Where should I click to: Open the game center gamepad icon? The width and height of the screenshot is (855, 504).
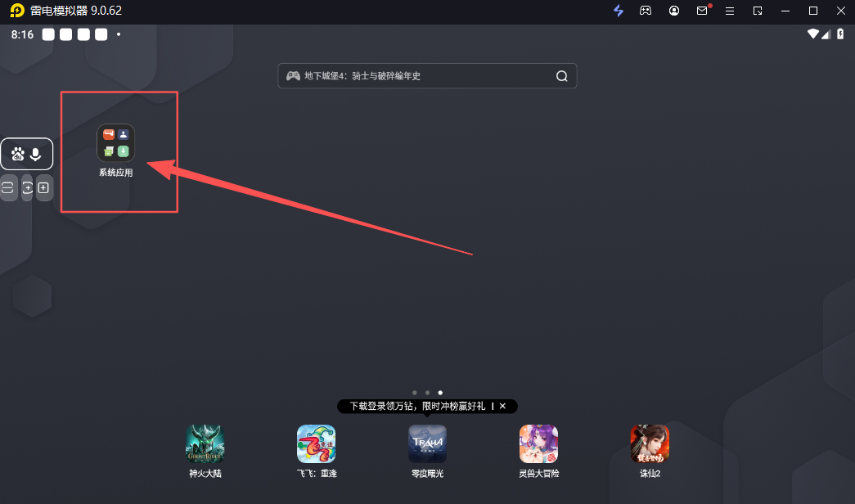pyautogui.click(x=646, y=11)
